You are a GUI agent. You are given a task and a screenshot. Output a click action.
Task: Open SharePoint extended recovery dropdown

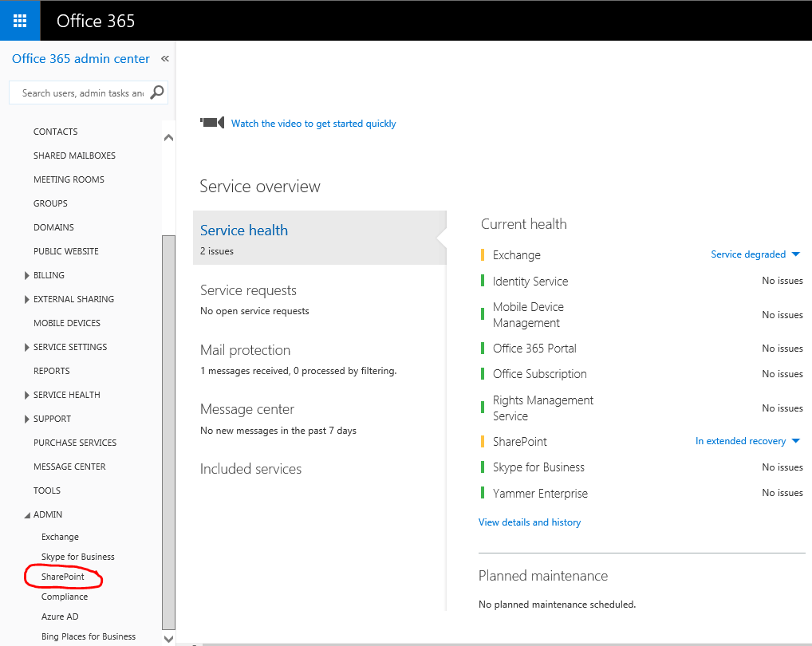pos(747,441)
